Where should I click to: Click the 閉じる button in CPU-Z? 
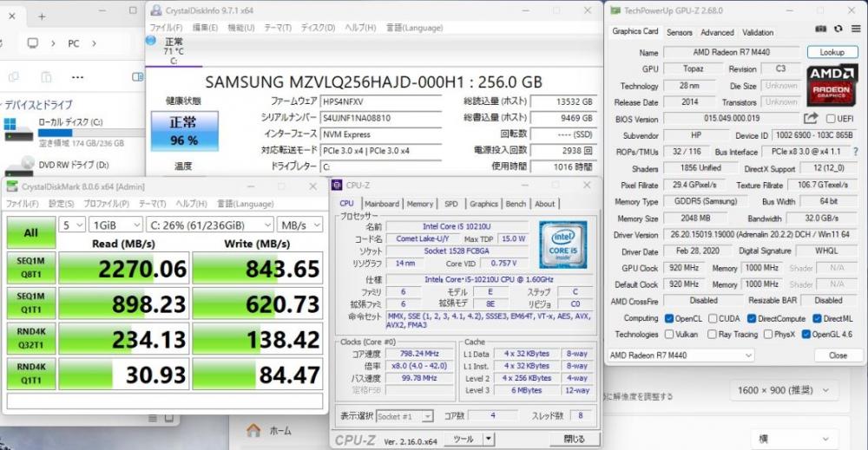574,439
